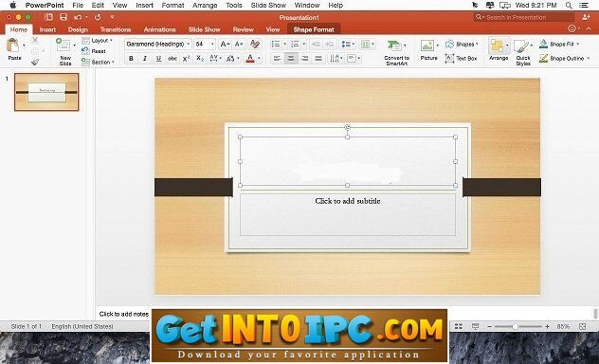
Task: Click the Search in Presentation field
Action: coord(524,17)
